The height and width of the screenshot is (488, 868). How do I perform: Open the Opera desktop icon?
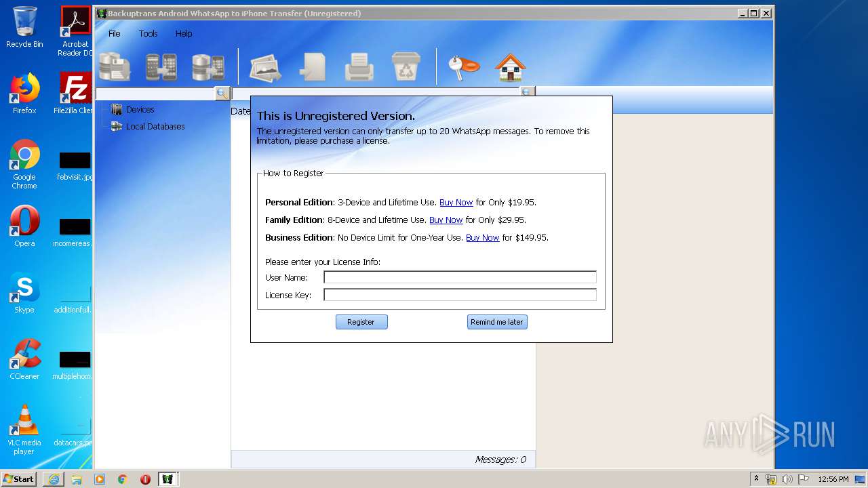pos(24,226)
